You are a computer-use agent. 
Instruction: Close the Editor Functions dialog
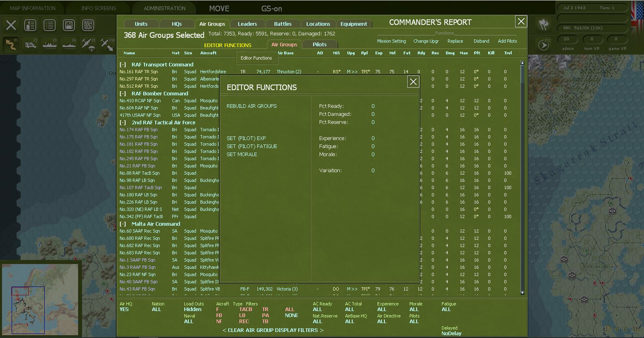(x=413, y=82)
